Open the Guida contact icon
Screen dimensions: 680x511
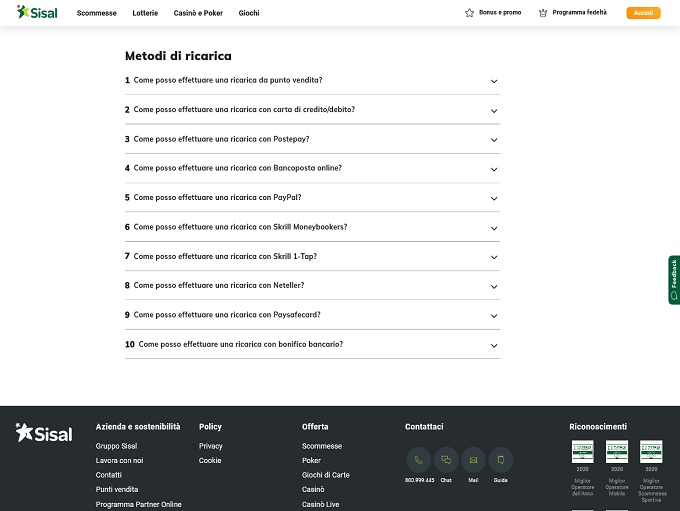500,460
